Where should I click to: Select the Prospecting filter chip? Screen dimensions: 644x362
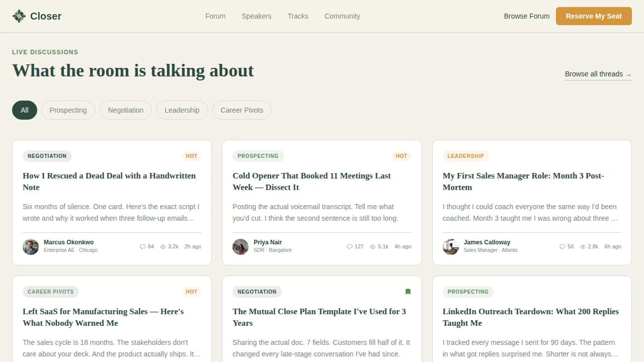(x=68, y=110)
